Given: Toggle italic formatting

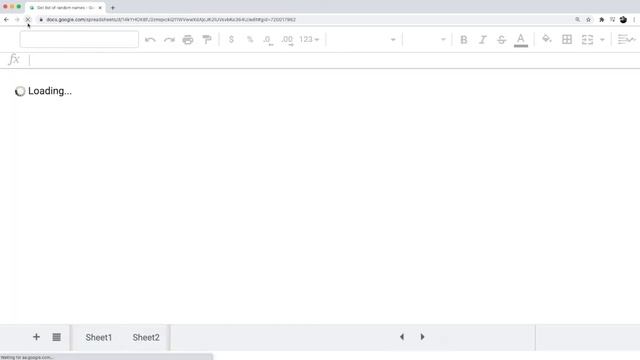Looking at the screenshot, I should [x=483, y=40].
